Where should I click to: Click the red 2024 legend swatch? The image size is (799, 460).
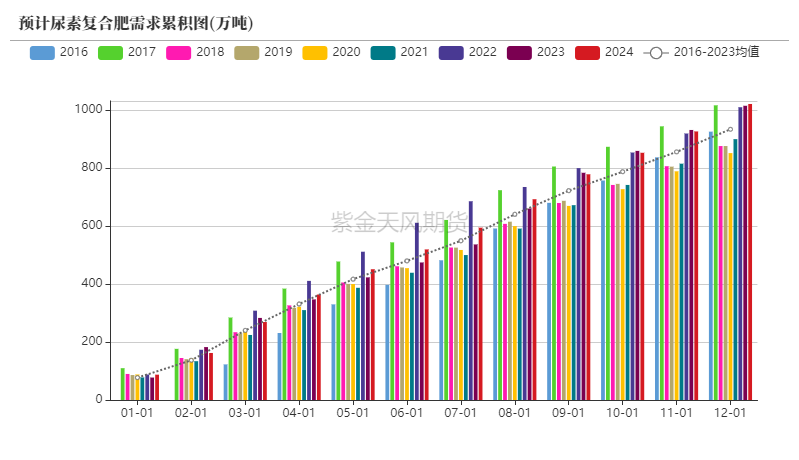[x=588, y=52]
